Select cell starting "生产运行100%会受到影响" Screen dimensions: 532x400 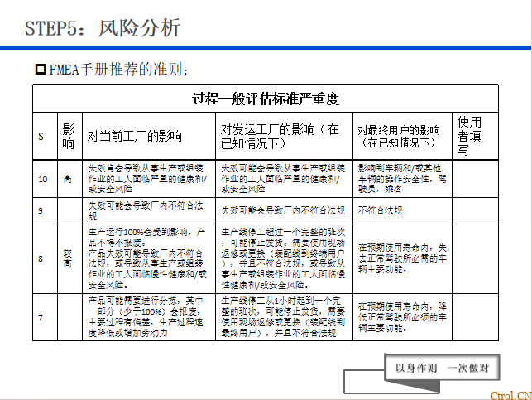coord(147,258)
